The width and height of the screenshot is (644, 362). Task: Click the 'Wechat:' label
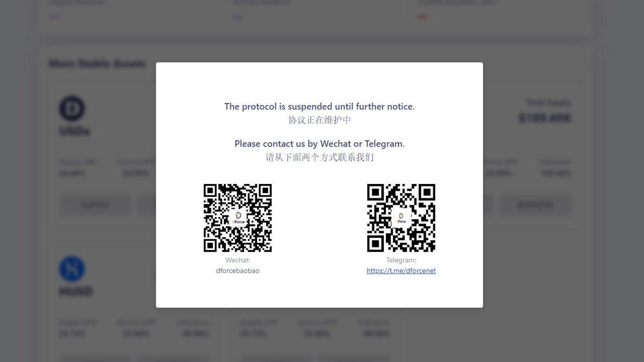[x=238, y=260]
